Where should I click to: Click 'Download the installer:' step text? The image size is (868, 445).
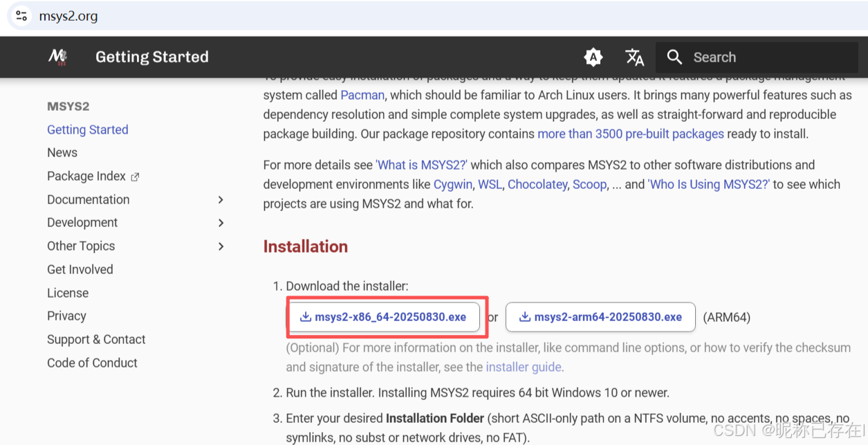coord(347,286)
